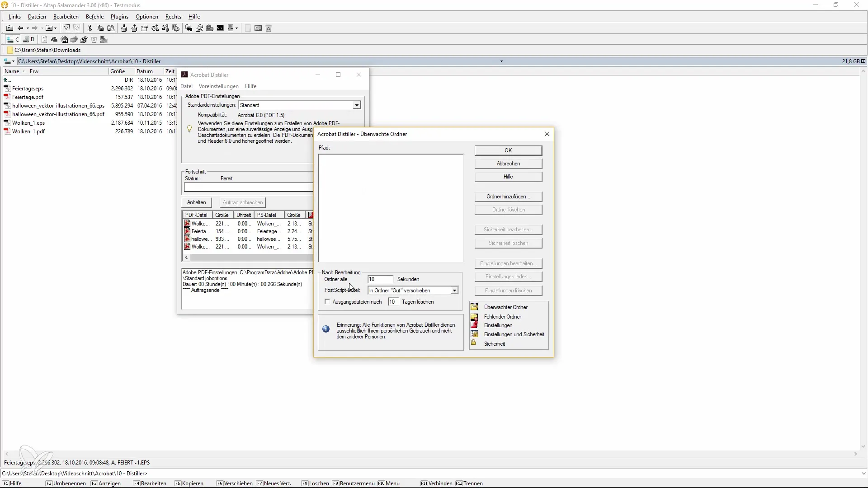The image size is (868, 488).
Task: Sort by Datum column header
Action: [x=149, y=71]
